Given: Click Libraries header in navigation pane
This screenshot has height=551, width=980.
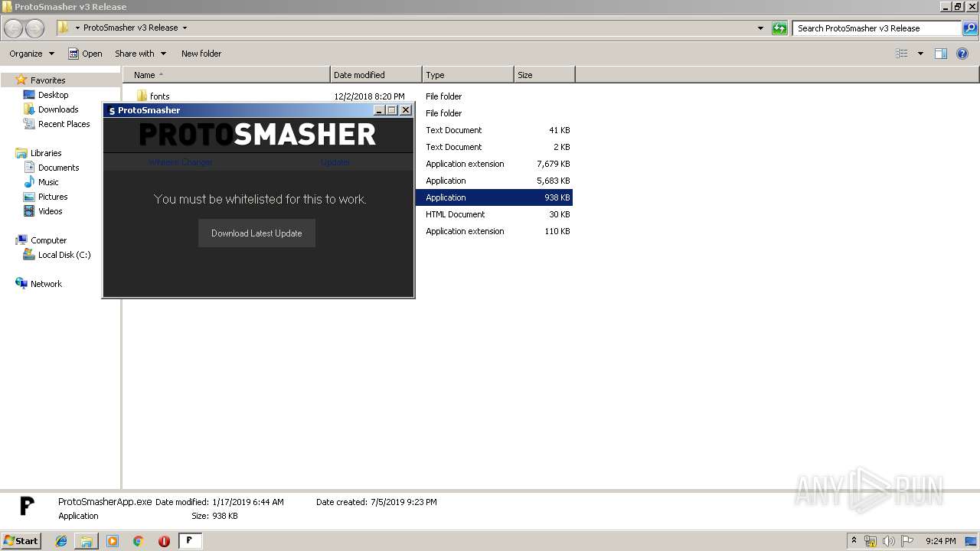Looking at the screenshot, I should (x=46, y=153).
